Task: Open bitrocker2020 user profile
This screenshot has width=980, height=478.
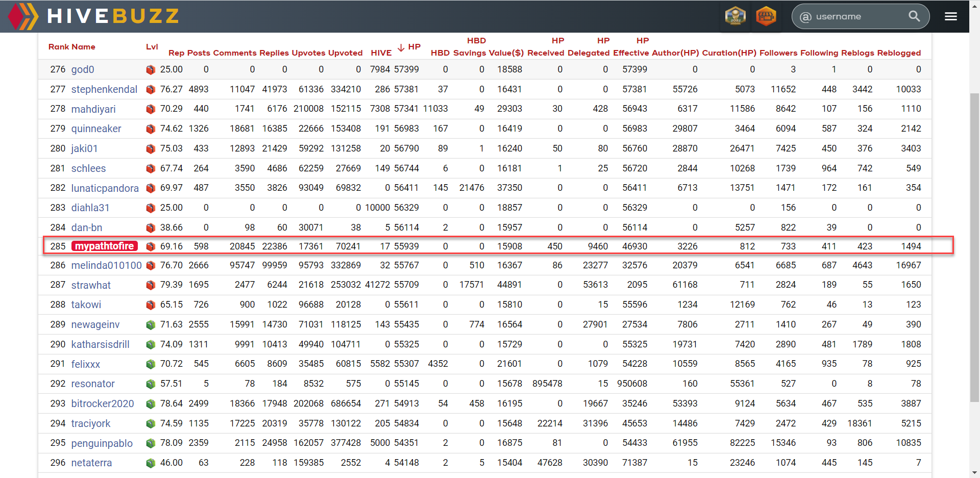Action: [103, 404]
